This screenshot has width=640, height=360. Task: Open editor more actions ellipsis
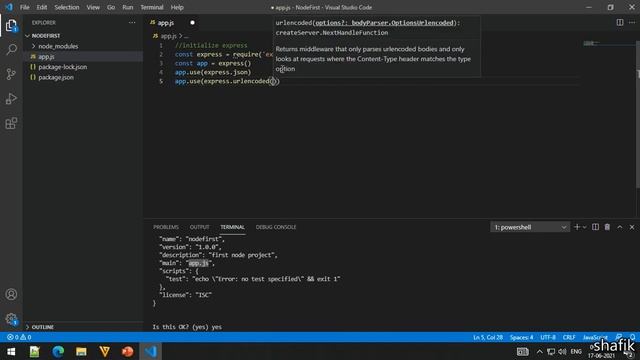point(632,22)
